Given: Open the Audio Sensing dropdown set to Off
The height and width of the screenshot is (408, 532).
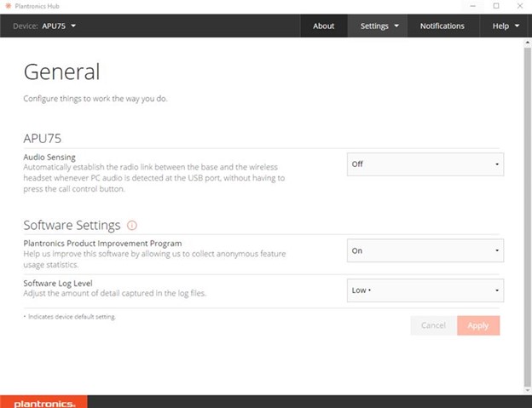Looking at the screenshot, I should (425, 164).
